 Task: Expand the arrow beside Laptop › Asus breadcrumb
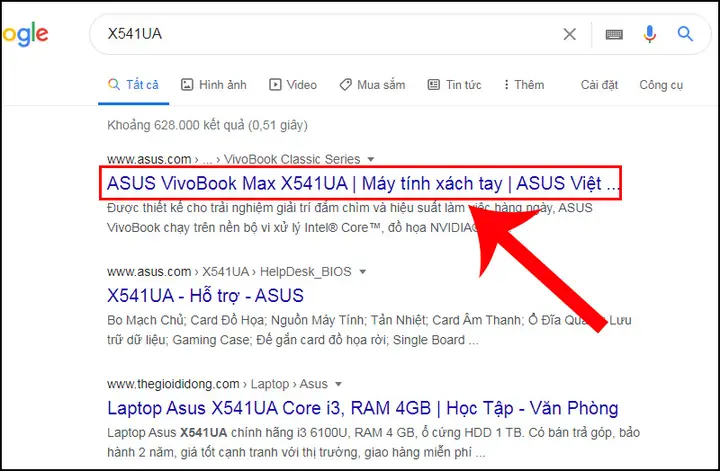(338, 384)
